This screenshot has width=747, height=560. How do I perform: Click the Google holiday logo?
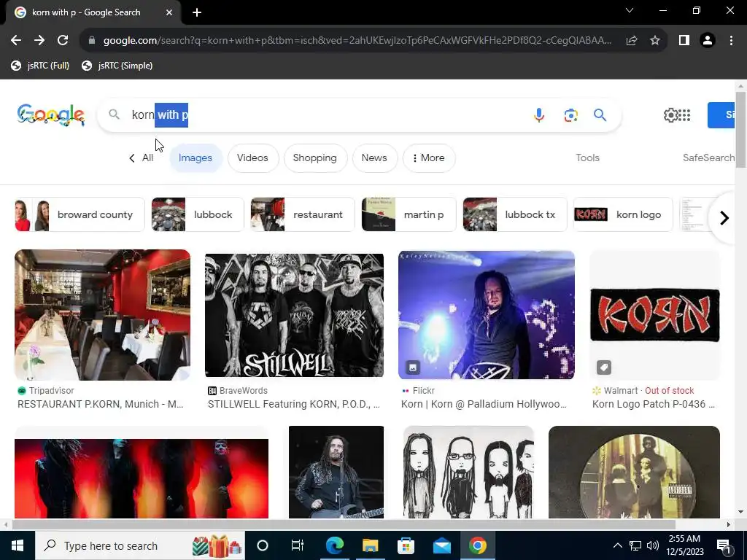coord(51,114)
